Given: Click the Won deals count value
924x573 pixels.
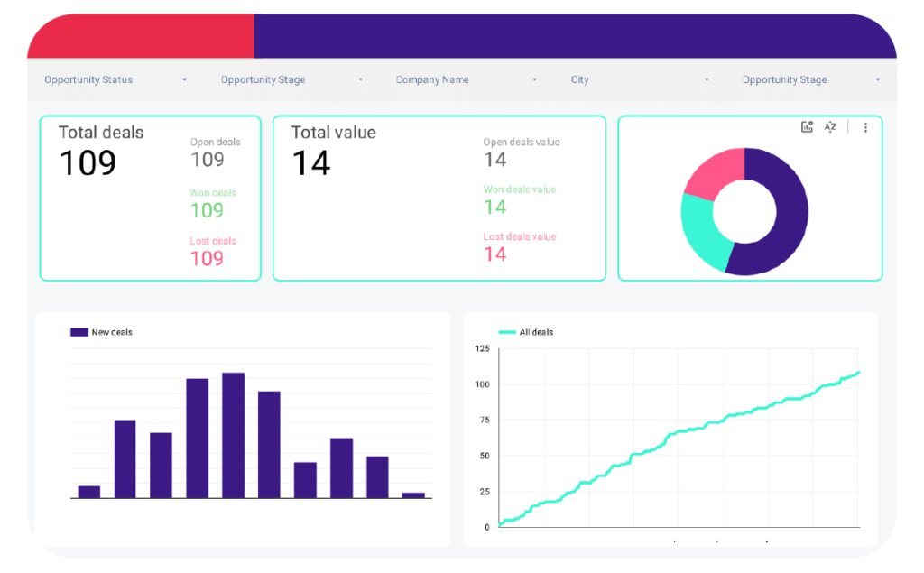Looking at the screenshot, I should pos(207,210).
